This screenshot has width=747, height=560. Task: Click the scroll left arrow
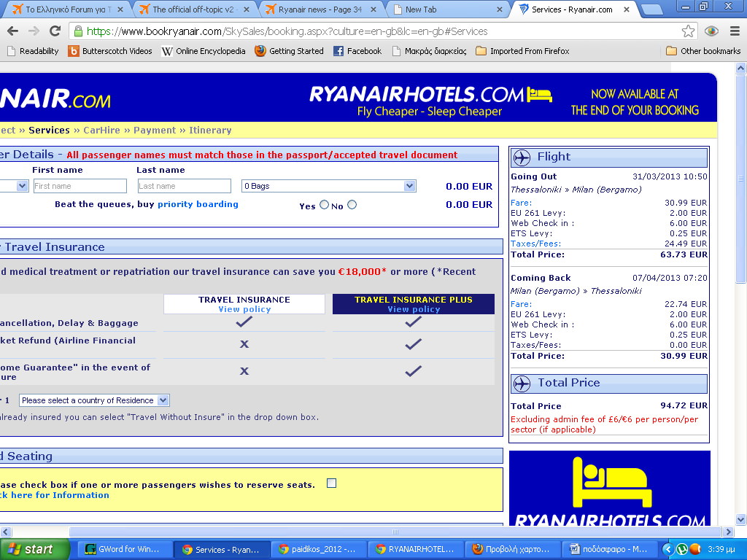[x=6, y=532]
